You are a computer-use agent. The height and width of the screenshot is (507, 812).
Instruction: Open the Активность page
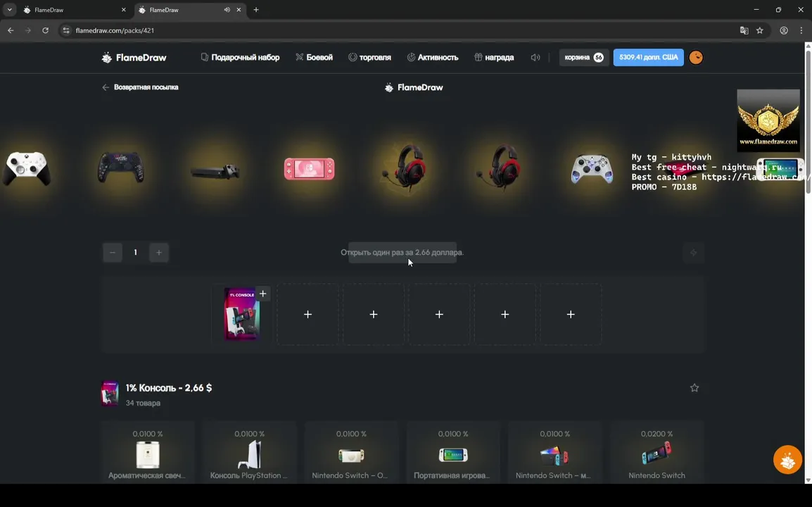pos(433,58)
